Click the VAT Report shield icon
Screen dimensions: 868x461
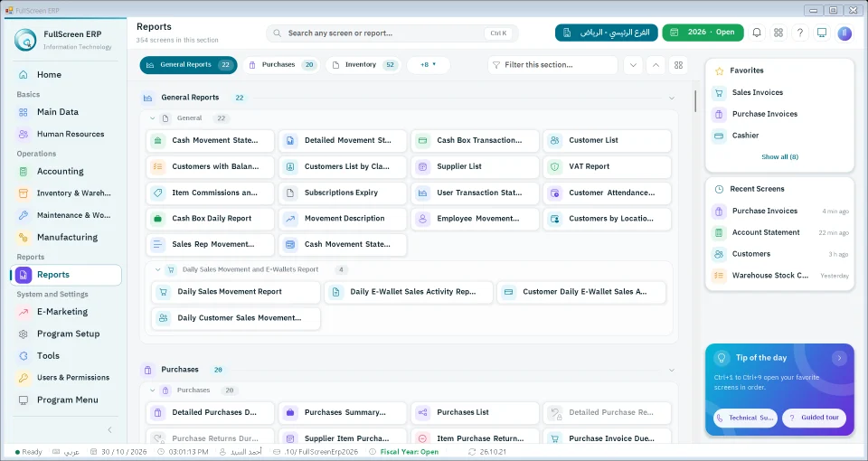pyautogui.click(x=554, y=166)
